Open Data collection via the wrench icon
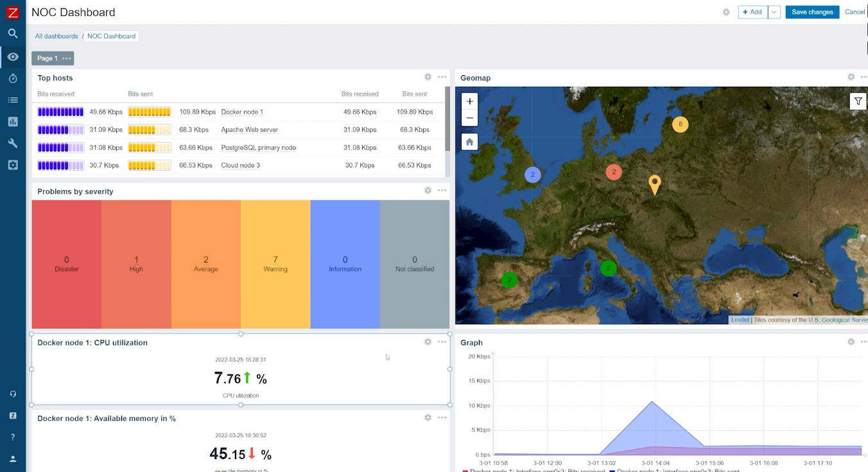 (x=13, y=143)
